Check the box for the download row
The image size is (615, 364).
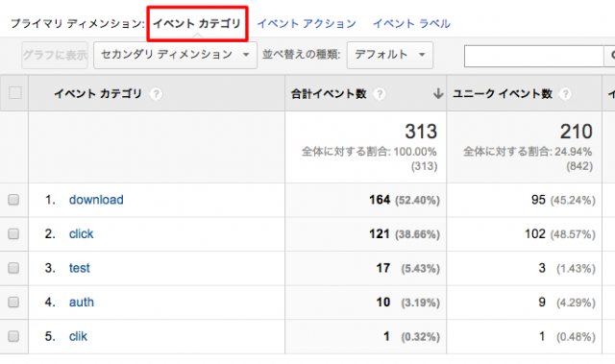pos(13,200)
